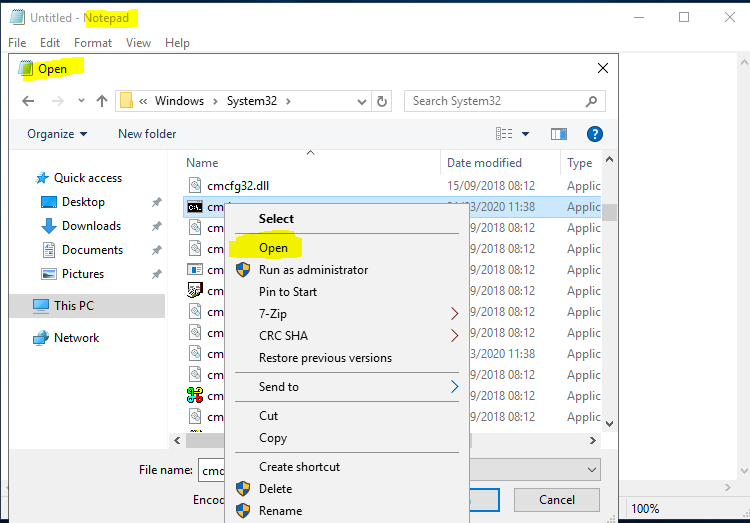Click file list scroll-up arrow
This screenshot has width=750, height=523.
609,159
